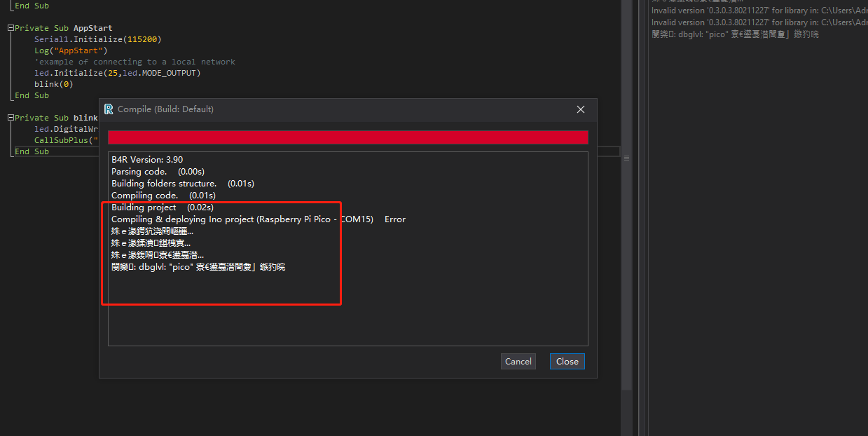This screenshot has height=436, width=868.
Task: Click 'Serial1.Initialize(115200)' code line
Action: [x=98, y=39]
